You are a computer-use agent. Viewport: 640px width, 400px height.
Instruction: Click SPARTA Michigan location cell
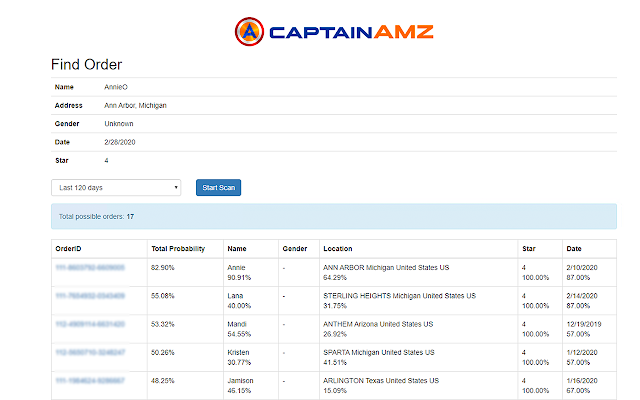point(419,357)
